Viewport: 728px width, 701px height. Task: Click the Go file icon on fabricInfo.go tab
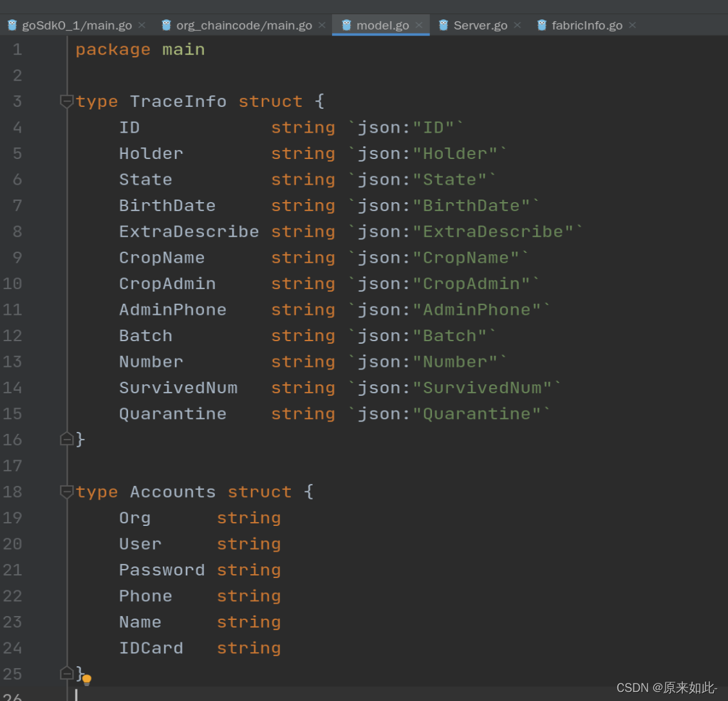click(x=542, y=25)
